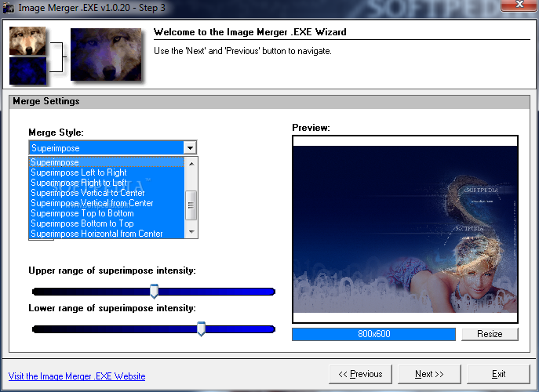The height and width of the screenshot is (392, 539).
Task: Choose 'Superimpose Right to Left' option
Action: pos(107,183)
